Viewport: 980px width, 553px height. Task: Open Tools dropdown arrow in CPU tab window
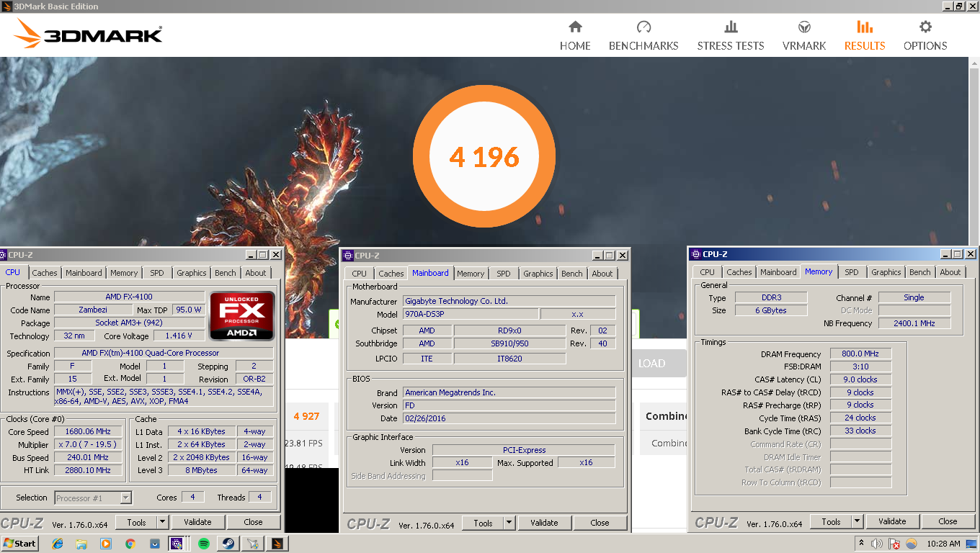[163, 522]
